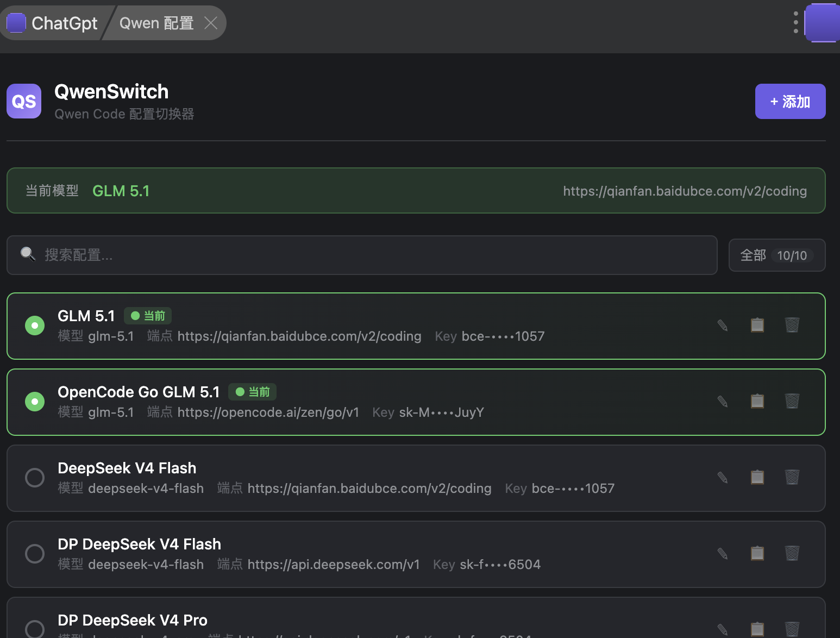Click the + 添加 button
Image resolution: width=840 pixels, height=638 pixels.
791,101
